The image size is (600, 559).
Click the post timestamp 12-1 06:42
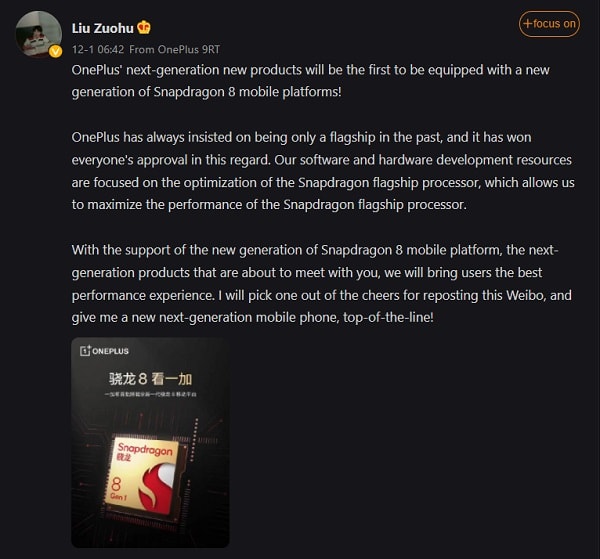click(98, 49)
